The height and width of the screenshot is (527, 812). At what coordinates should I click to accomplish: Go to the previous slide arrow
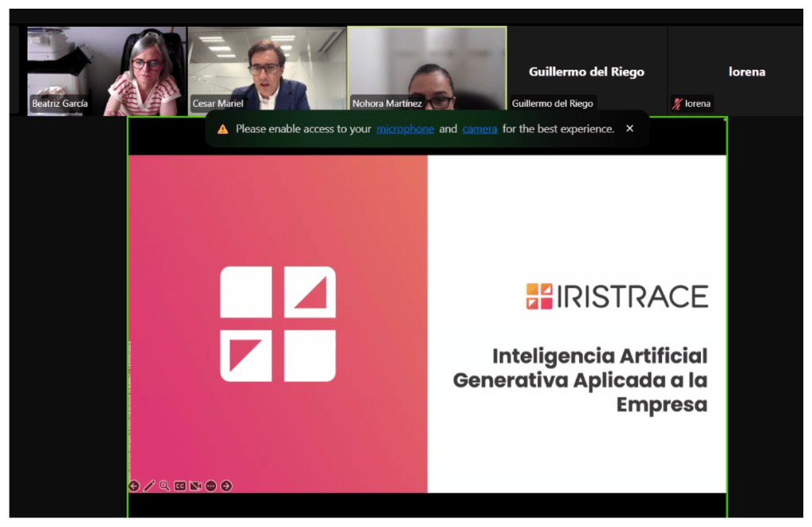pos(133,486)
